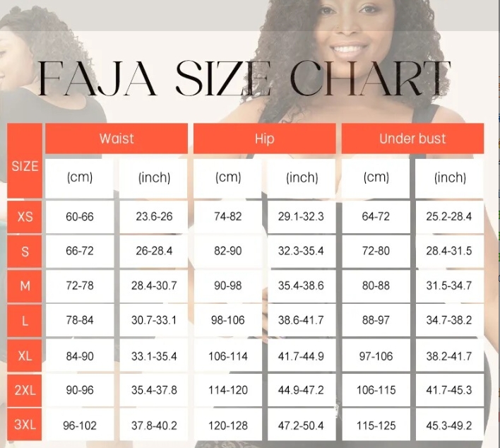Click the 2XL size row label
Viewport: 500px width, 448px height.
[x=25, y=390]
